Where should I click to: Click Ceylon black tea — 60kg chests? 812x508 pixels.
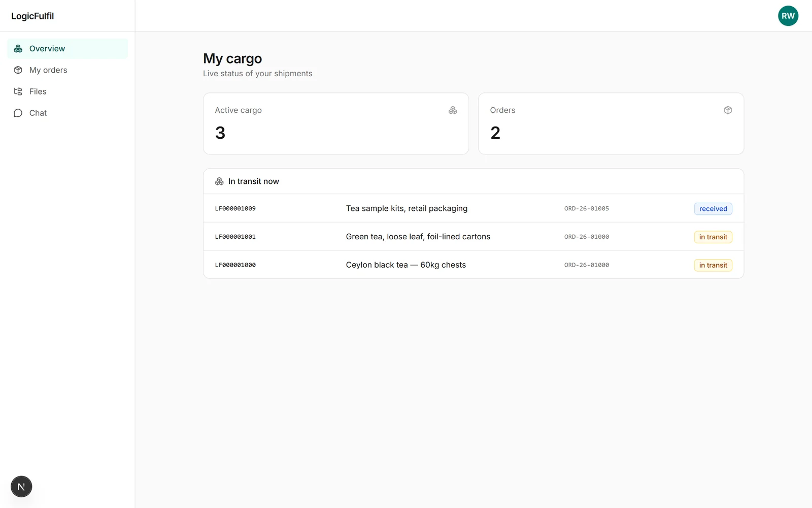[406, 265]
